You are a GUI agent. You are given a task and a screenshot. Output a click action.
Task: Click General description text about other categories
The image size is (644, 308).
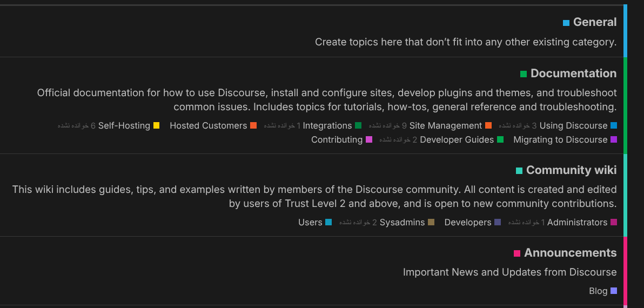[x=466, y=42]
